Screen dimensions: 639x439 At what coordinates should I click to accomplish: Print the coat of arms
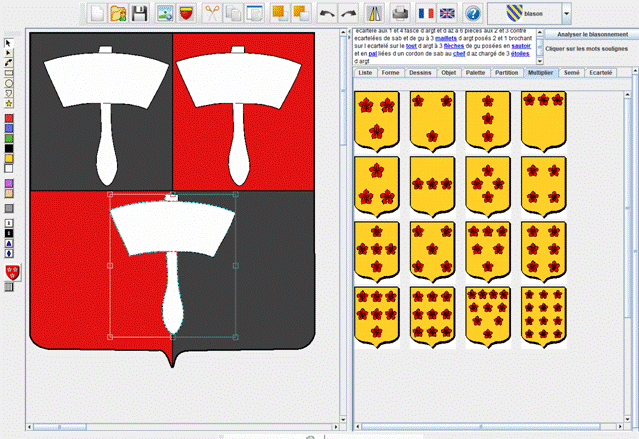[399, 13]
